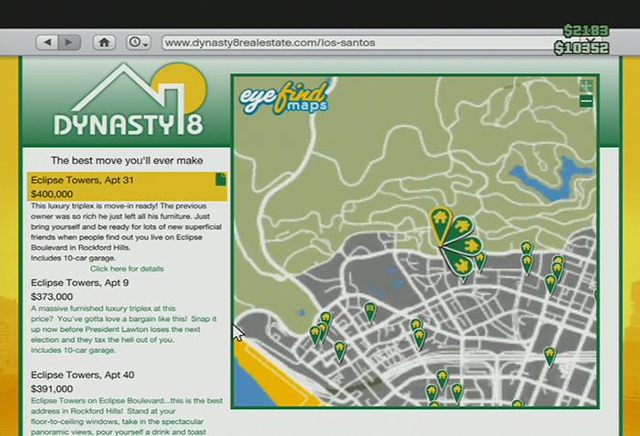This screenshot has width=640, height=436.
Task: Click the document icon on Apt 31 header
Action: pos(222,179)
